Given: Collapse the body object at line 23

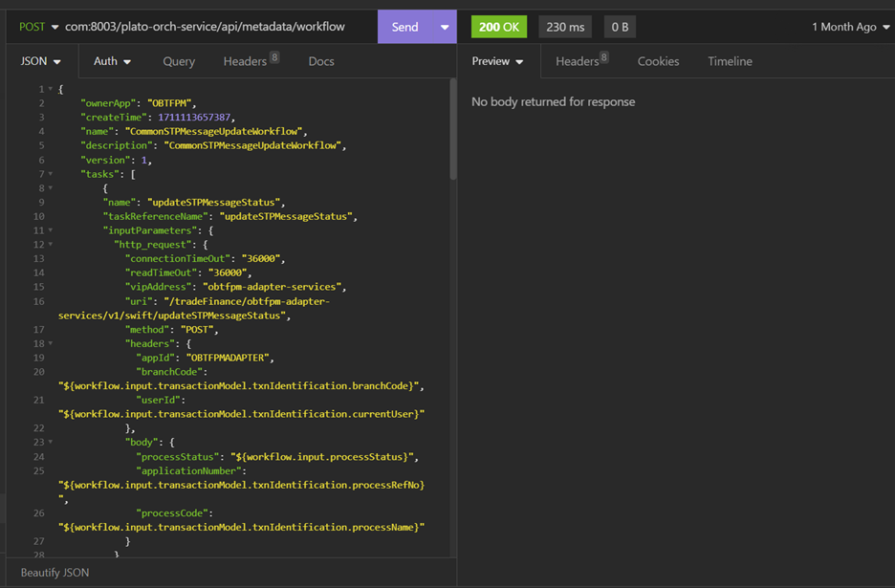Looking at the screenshot, I should coord(51,443).
